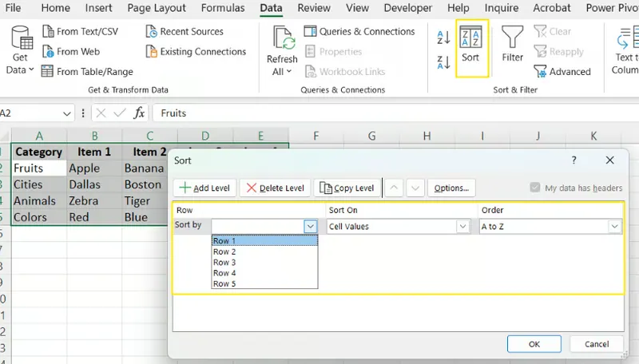
Task: Click Queries & Connections button
Action: (359, 32)
